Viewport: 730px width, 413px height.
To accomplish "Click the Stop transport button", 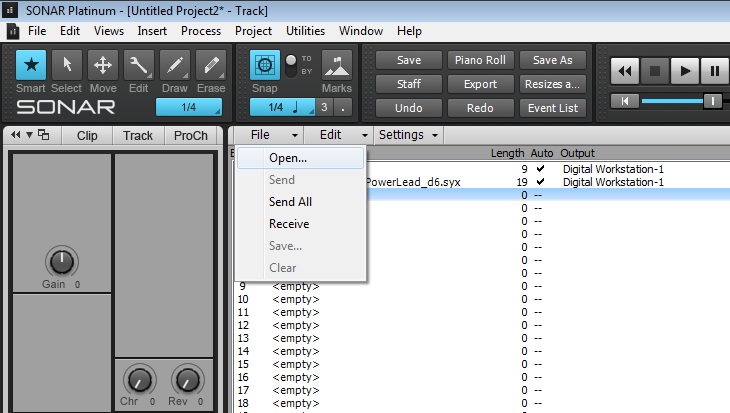I will (655, 71).
